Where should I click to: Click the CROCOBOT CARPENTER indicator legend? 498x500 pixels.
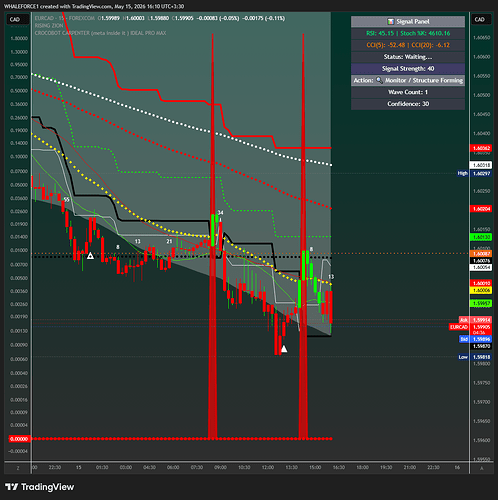click(x=100, y=33)
